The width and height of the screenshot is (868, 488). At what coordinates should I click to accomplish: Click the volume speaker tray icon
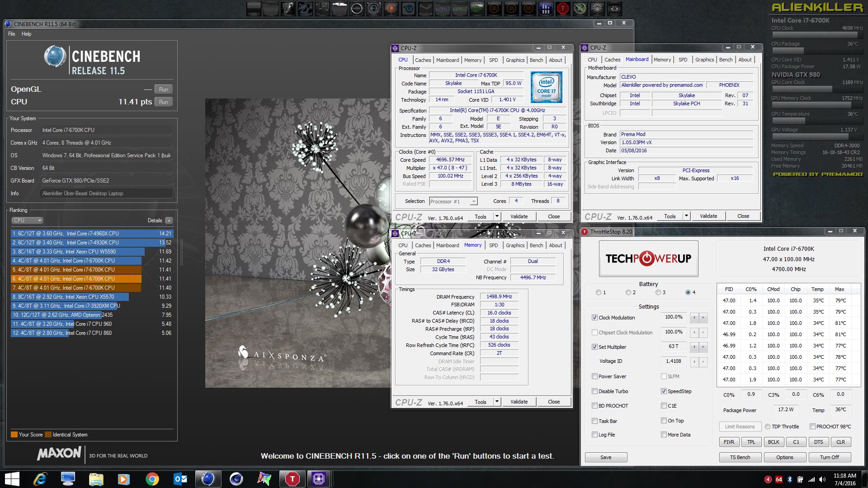822,479
